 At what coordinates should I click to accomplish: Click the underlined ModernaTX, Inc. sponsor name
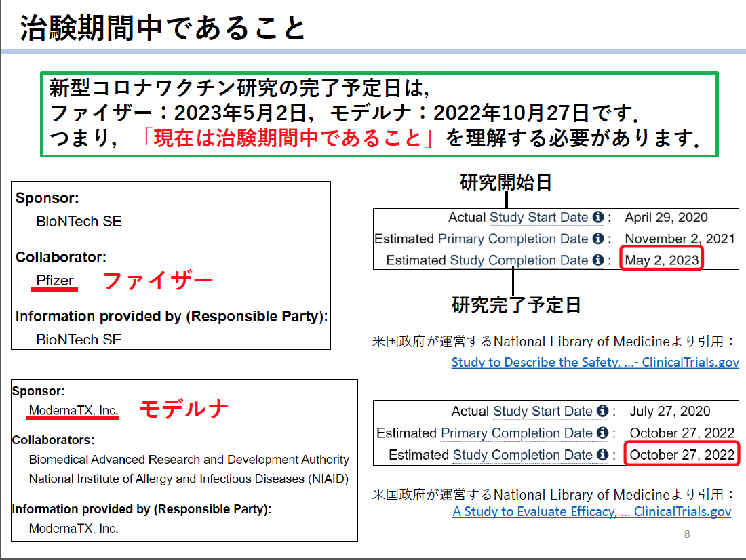[x=73, y=410]
